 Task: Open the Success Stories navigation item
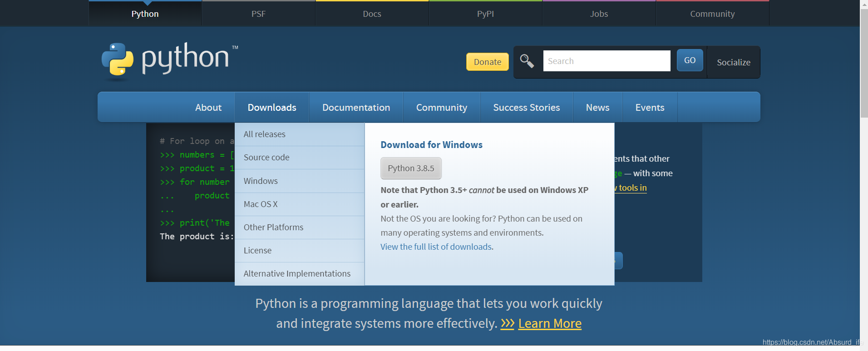pyautogui.click(x=527, y=107)
